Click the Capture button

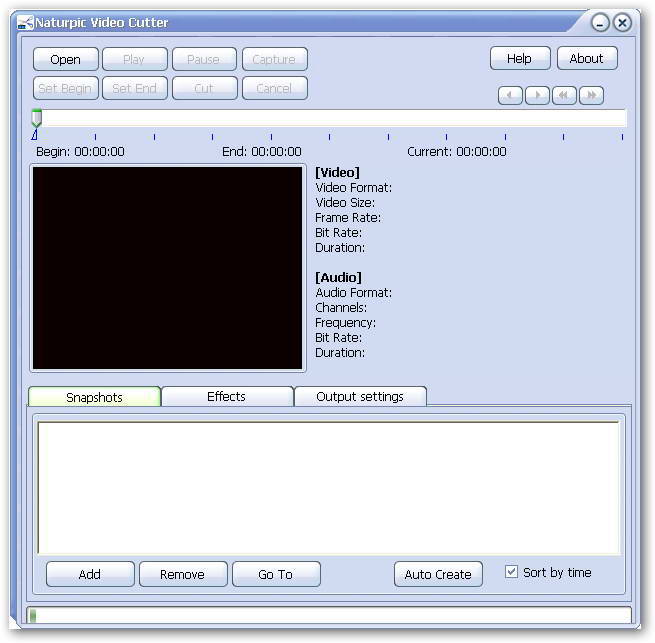(274, 59)
